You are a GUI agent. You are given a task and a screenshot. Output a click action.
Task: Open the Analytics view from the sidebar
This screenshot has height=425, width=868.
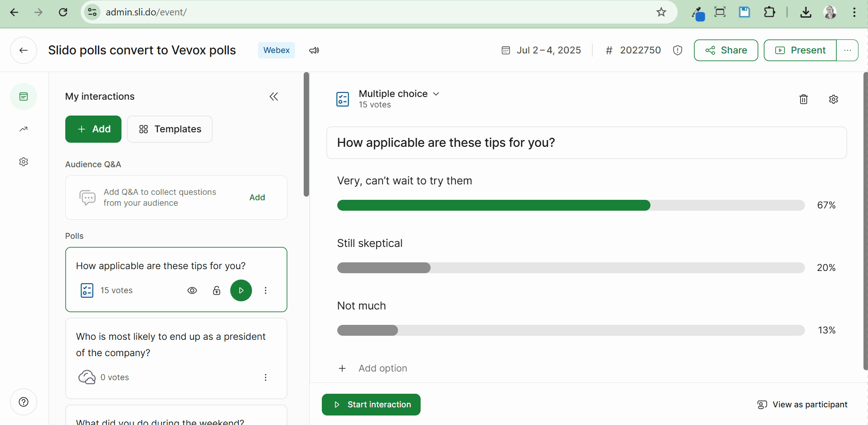pyautogui.click(x=23, y=129)
